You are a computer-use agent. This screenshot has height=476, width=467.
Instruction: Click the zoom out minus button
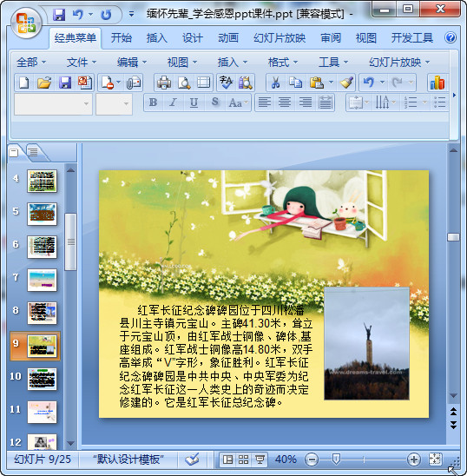[312, 459]
